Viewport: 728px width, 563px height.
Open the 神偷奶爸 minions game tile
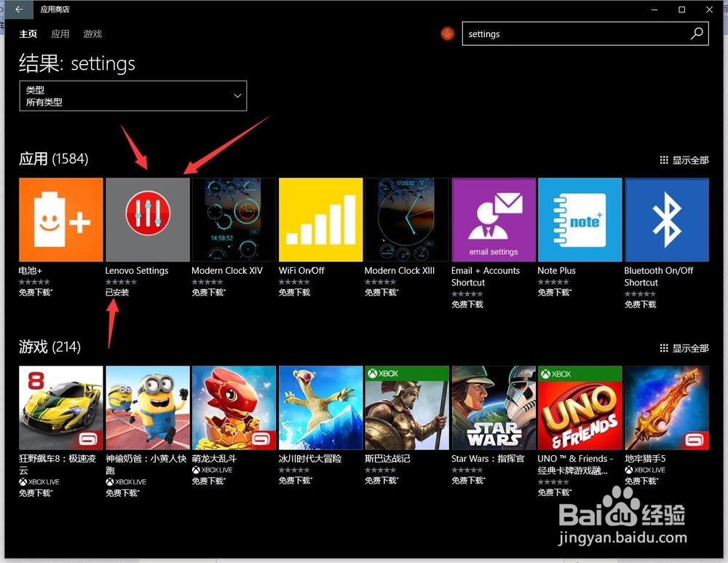pyautogui.click(x=148, y=408)
